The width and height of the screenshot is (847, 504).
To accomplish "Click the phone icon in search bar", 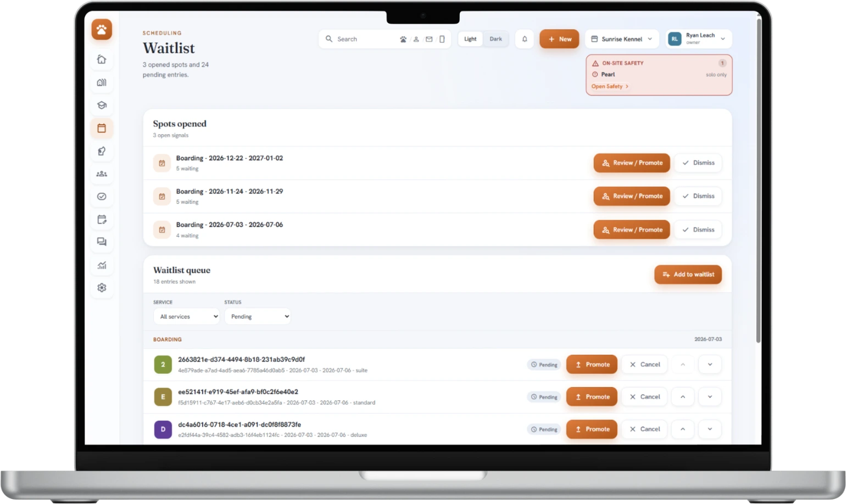I will click(x=442, y=39).
